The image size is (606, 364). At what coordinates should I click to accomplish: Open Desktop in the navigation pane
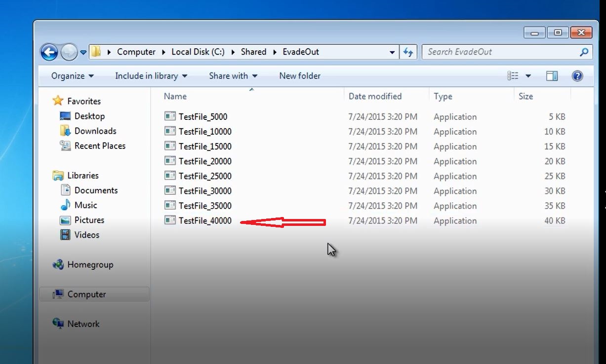click(89, 116)
